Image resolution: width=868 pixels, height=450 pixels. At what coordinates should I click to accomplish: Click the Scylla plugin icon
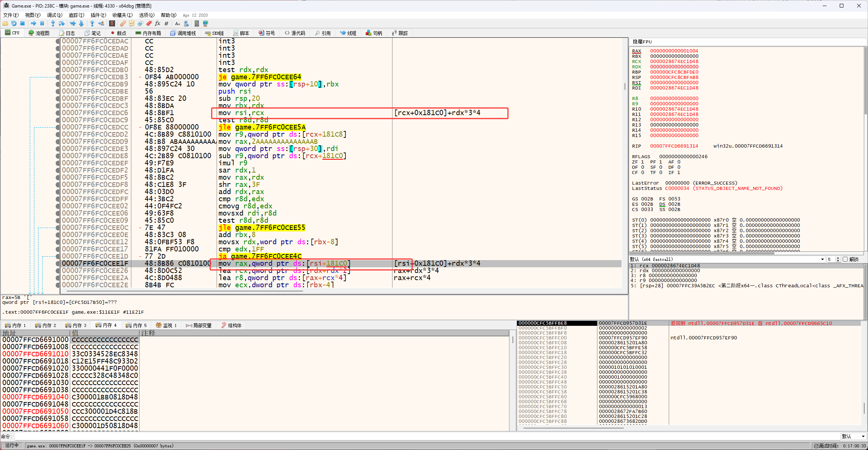tap(112, 23)
